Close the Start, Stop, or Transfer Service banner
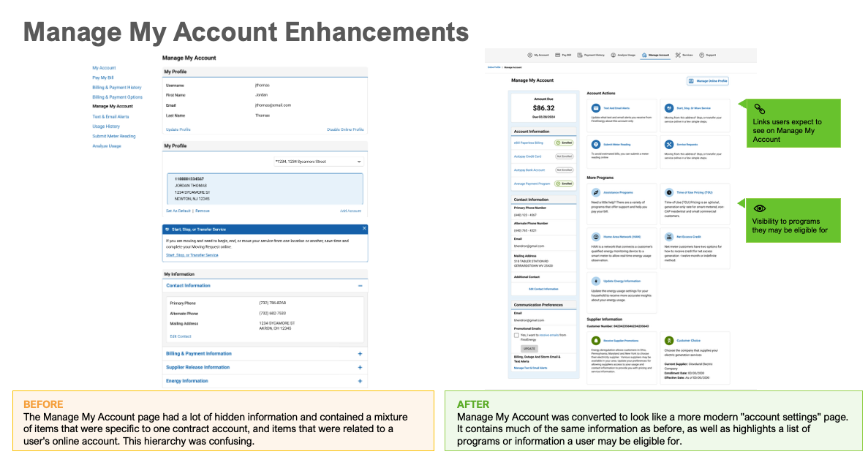Viewport: 868px width, 457px height. coord(363,229)
